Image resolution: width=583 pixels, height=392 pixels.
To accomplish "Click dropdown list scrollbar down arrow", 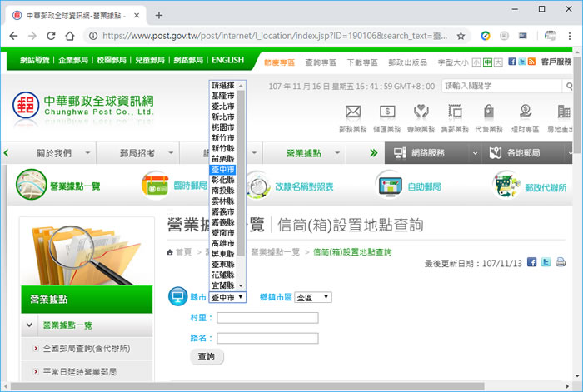I will point(241,285).
